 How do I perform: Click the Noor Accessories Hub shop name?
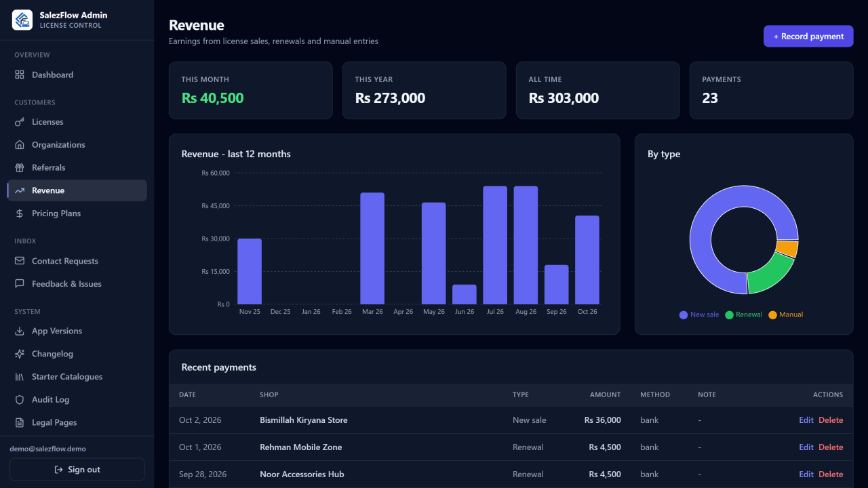click(x=302, y=474)
